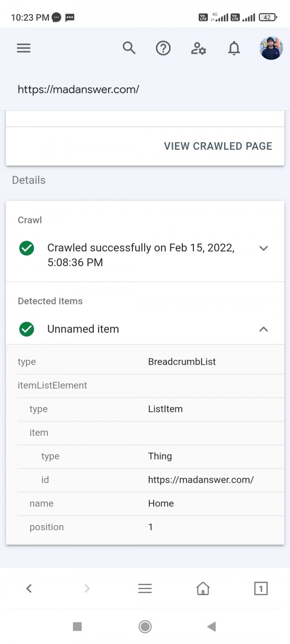The image size is (290, 644).
Task: Click the notifications bell icon
Action: point(234,48)
